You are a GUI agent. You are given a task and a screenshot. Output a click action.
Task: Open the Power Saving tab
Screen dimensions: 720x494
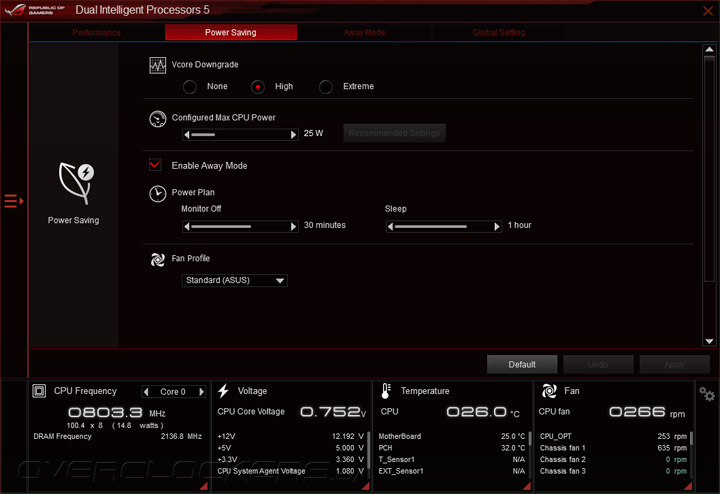(x=231, y=33)
